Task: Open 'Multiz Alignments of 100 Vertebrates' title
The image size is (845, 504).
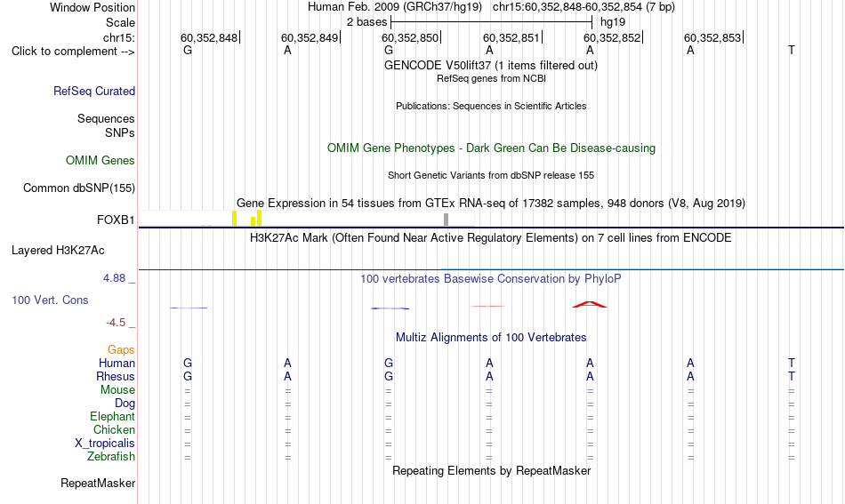Action: [491, 338]
